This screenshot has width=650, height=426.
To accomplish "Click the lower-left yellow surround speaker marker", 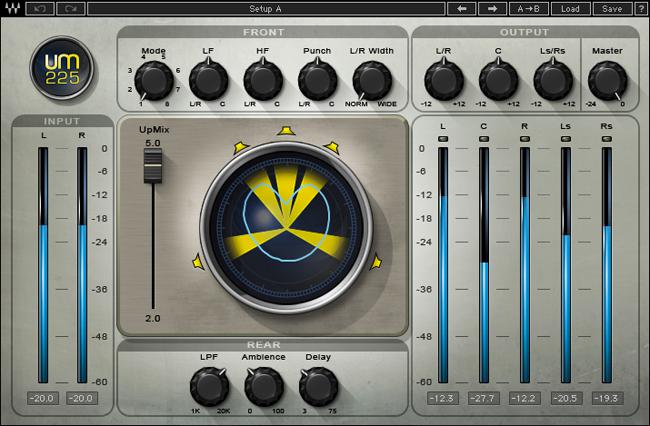I will coord(197,262).
